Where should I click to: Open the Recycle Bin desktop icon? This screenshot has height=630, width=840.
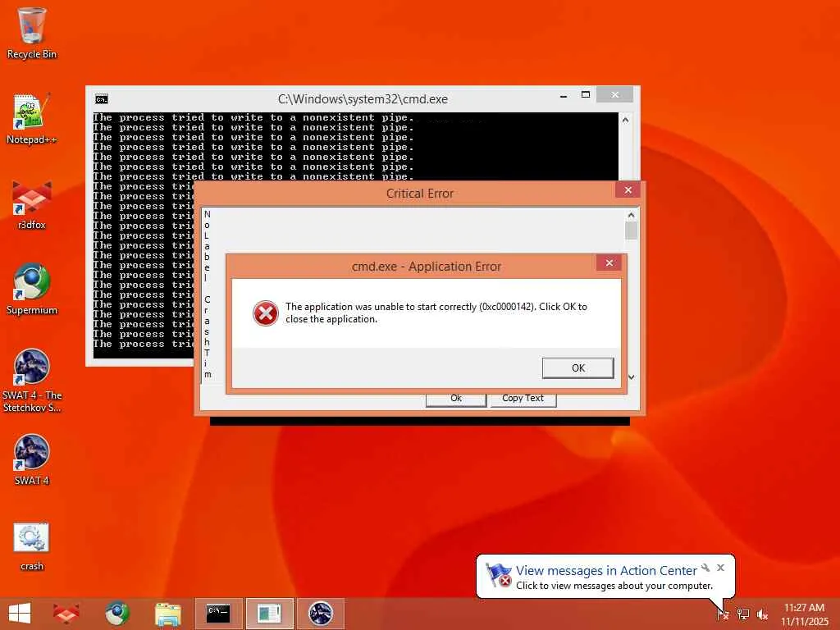pyautogui.click(x=32, y=33)
